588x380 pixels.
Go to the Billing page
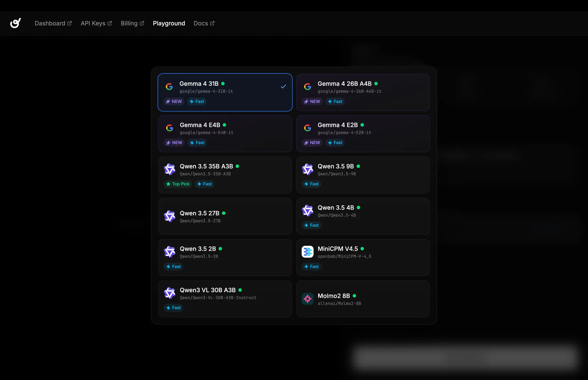coord(132,23)
